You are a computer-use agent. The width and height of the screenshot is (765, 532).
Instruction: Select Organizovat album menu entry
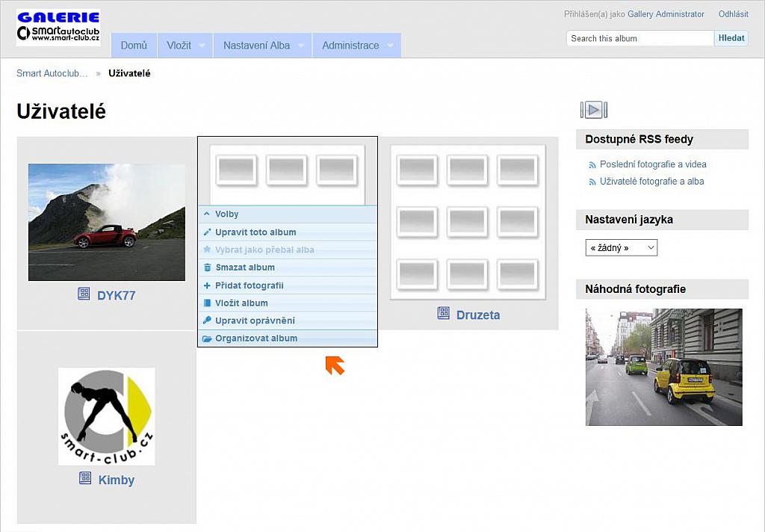(x=288, y=338)
